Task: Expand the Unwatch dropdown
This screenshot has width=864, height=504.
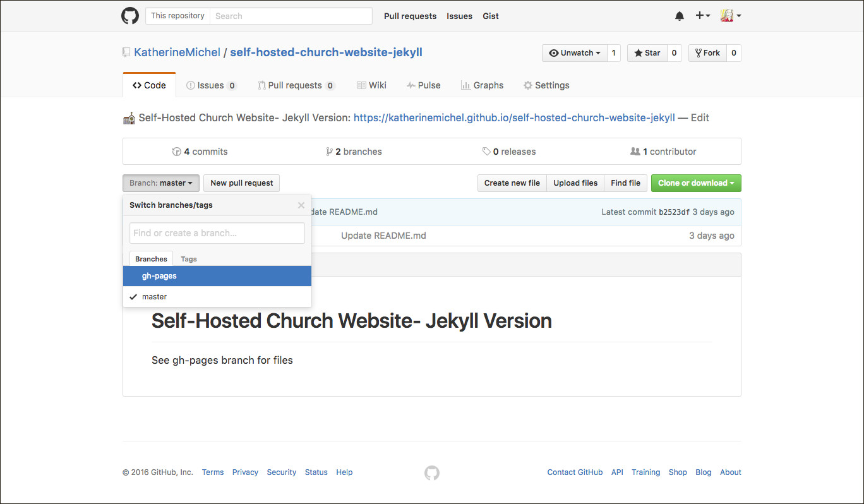Action: point(574,53)
